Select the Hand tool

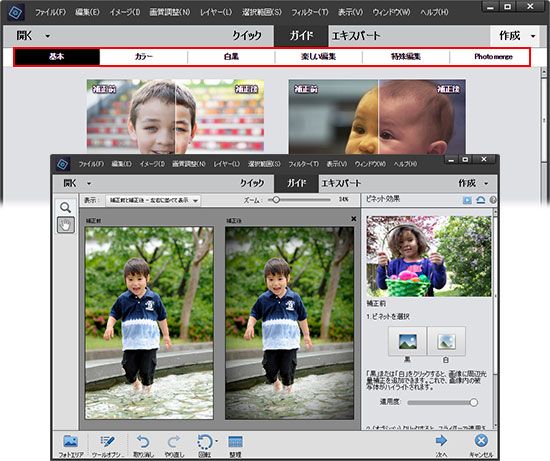65,225
